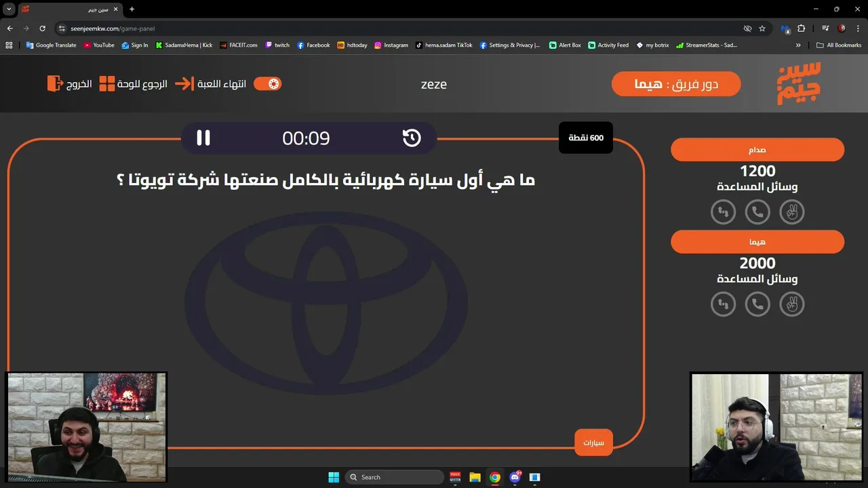Reset the countdown timer with restart icon
Viewport: 868px width, 488px height.
412,138
